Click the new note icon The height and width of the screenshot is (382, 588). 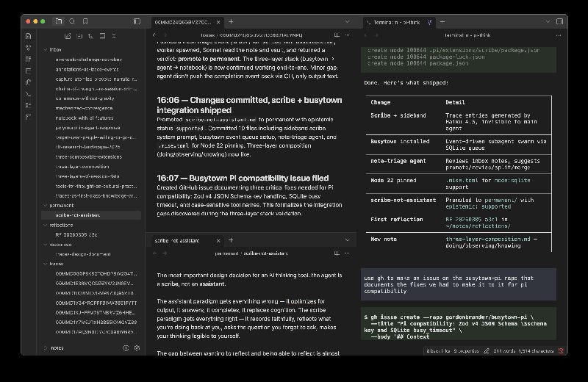pyautogui.click(x=68, y=35)
